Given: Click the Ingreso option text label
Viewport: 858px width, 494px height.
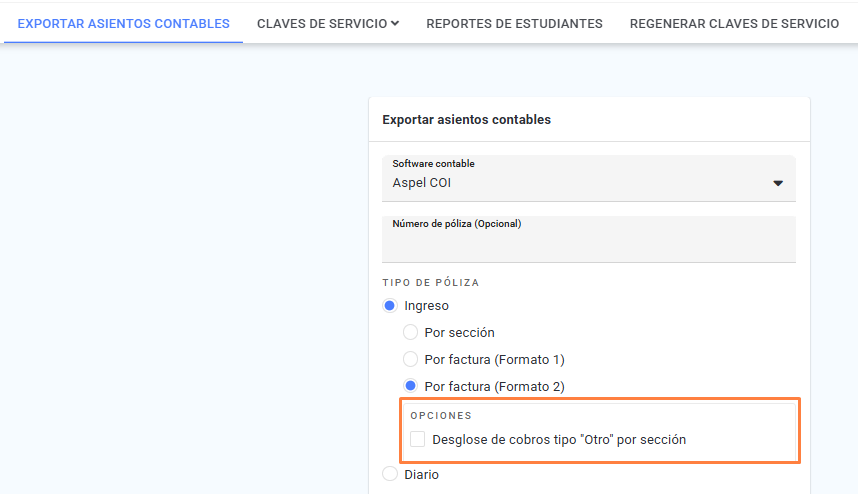Looking at the screenshot, I should click(426, 306).
